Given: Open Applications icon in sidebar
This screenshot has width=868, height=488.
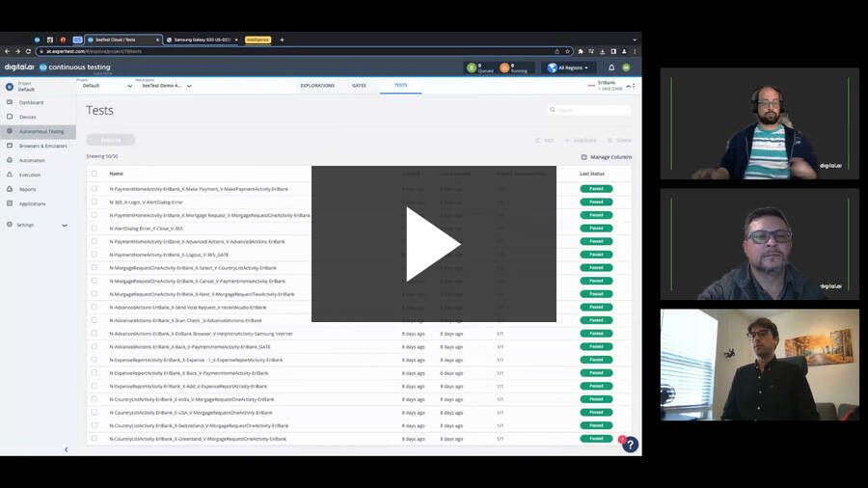Looking at the screenshot, I should coord(10,203).
